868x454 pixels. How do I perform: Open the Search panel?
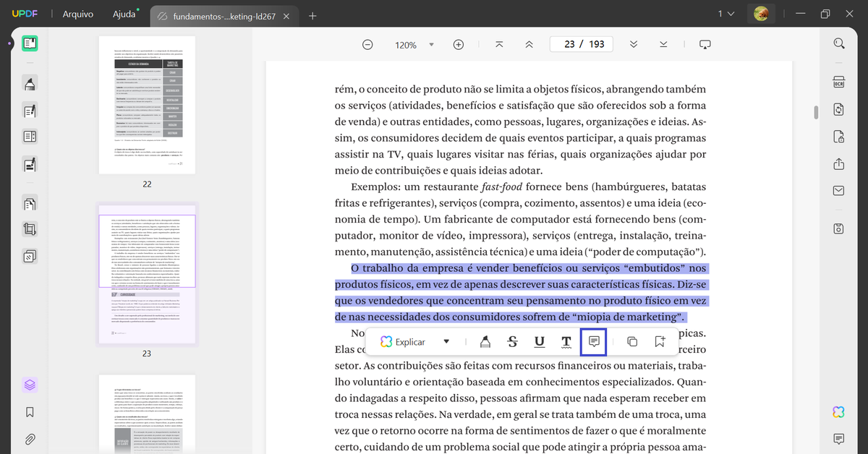838,43
